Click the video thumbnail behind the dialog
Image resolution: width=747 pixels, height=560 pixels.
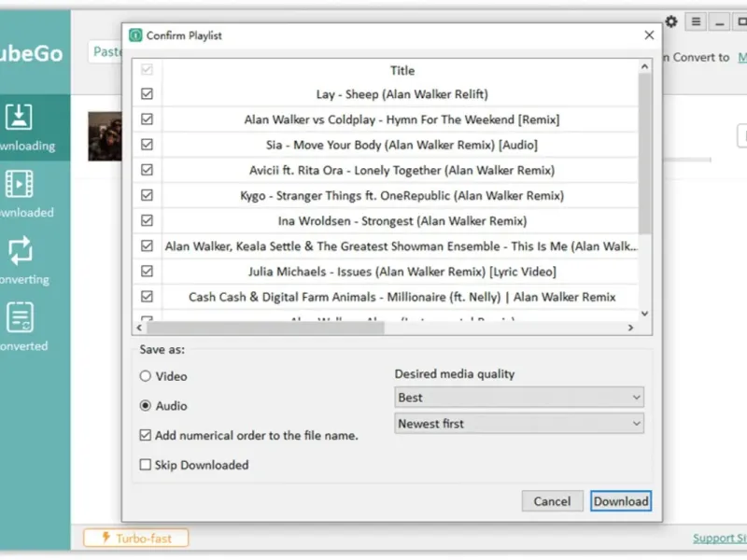click(104, 136)
